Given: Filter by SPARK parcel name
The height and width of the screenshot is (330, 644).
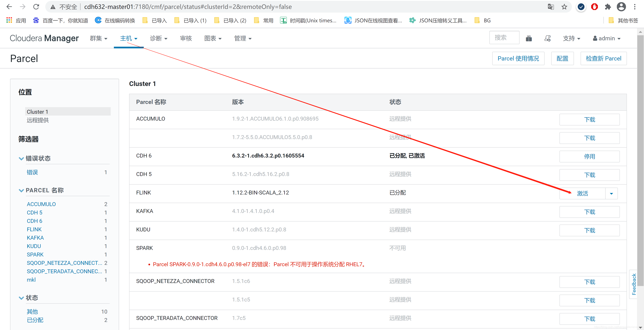Looking at the screenshot, I should 35,254.
